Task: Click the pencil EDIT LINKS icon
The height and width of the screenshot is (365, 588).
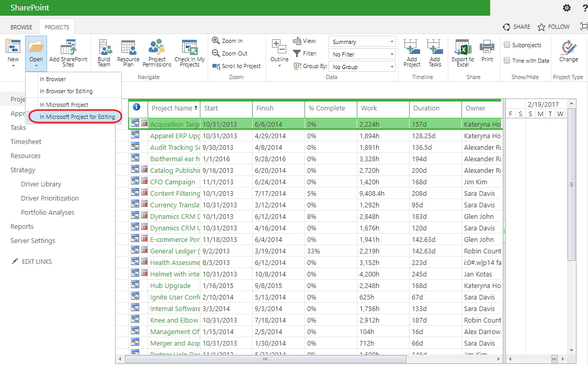Action: click(15, 261)
